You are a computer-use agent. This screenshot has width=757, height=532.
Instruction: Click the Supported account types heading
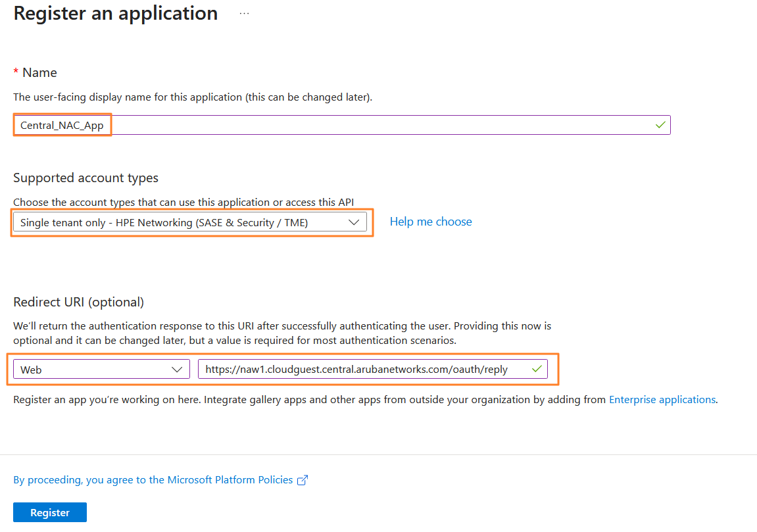pyautogui.click(x=85, y=178)
